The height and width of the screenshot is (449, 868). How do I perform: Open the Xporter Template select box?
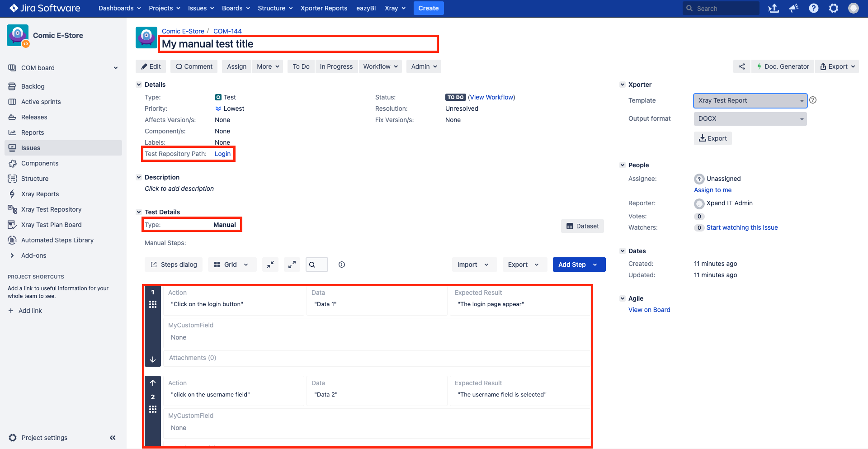point(750,100)
